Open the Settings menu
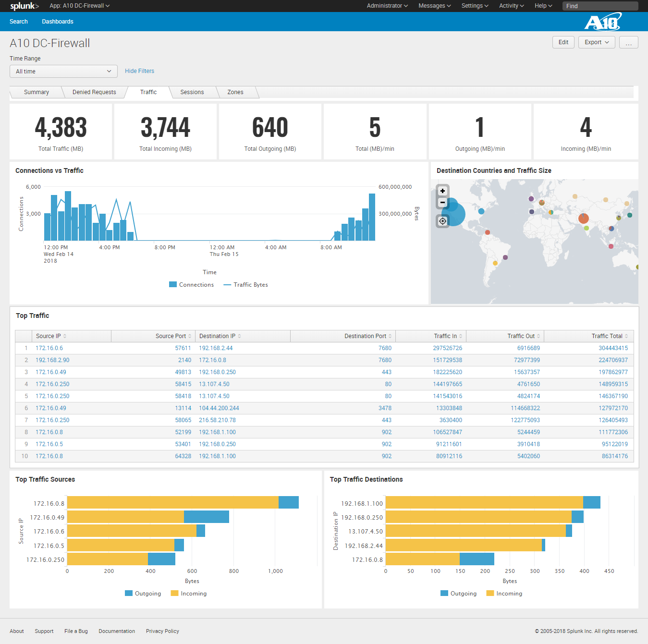The width and height of the screenshot is (648, 644). coord(475,6)
